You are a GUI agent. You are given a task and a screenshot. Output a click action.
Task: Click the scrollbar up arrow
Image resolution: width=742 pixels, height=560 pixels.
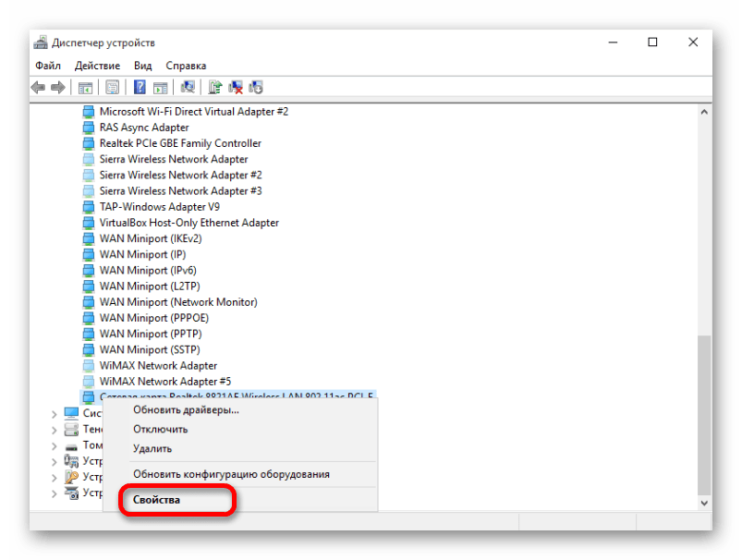704,112
